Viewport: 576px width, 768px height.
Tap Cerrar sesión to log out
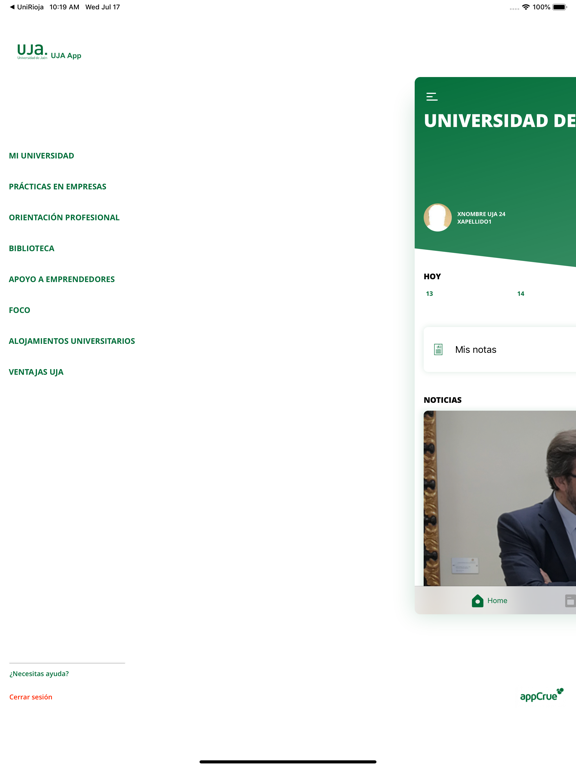(x=31, y=696)
